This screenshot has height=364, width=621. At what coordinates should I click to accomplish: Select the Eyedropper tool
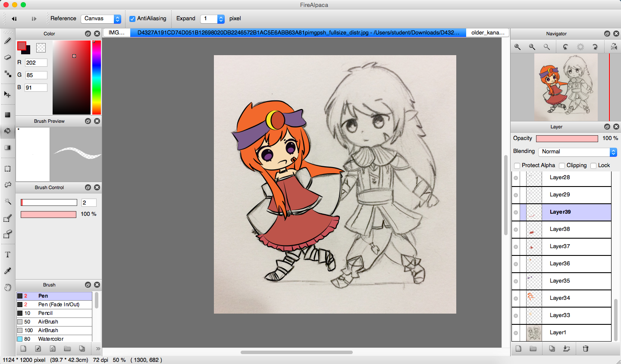7,271
